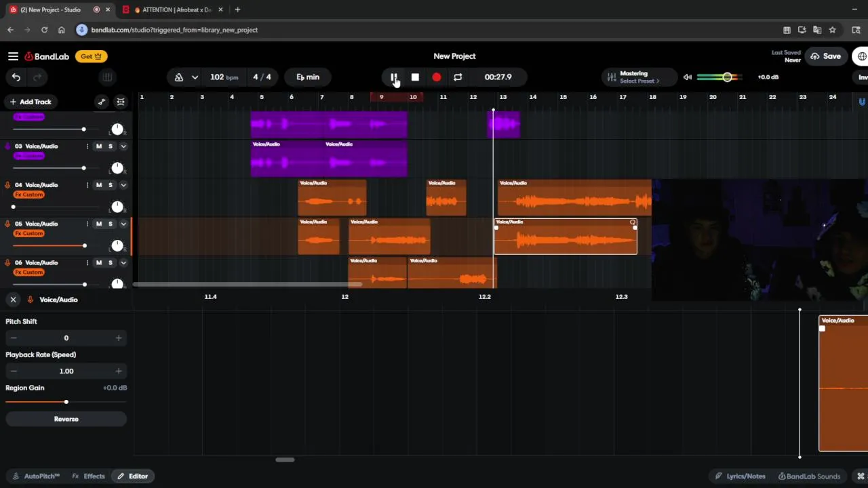The height and width of the screenshot is (488, 868).
Task: Open Lyrics/Notes panel
Action: (x=741, y=476)
